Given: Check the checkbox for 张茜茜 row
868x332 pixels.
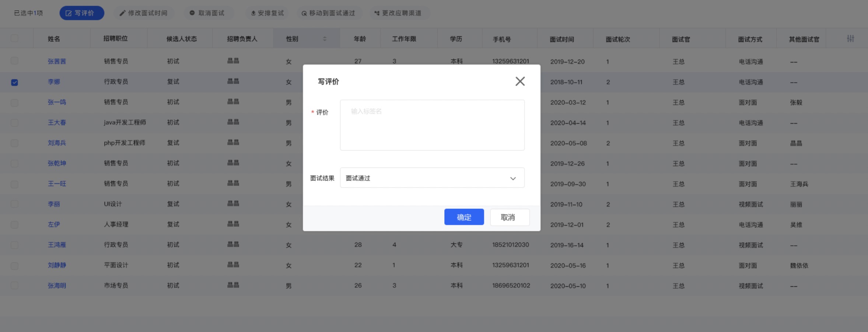Looking at the screenshot, I should (14, 61).
